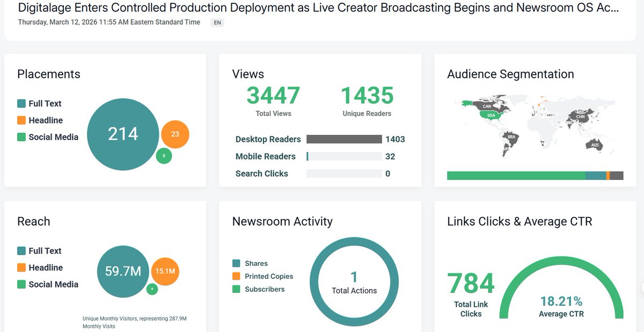
Task: Click the EN language badge
Action: (x=217, y=23)
